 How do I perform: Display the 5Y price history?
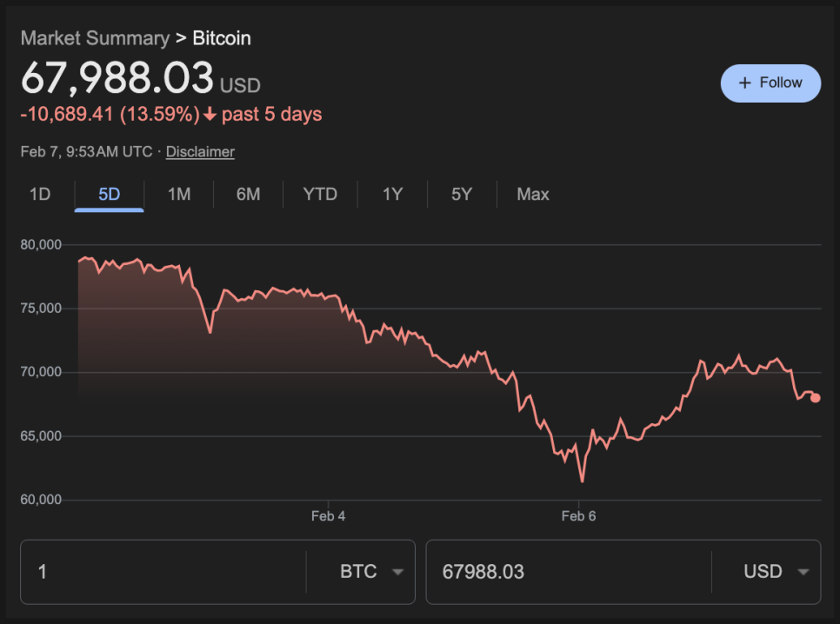[x=462, y=195]
